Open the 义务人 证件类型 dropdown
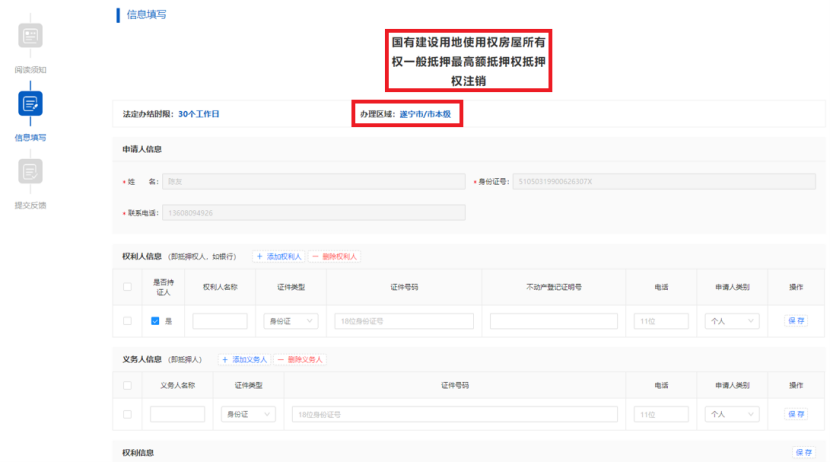Viewport: 830px width, 462px height. (x=248, y=413)
